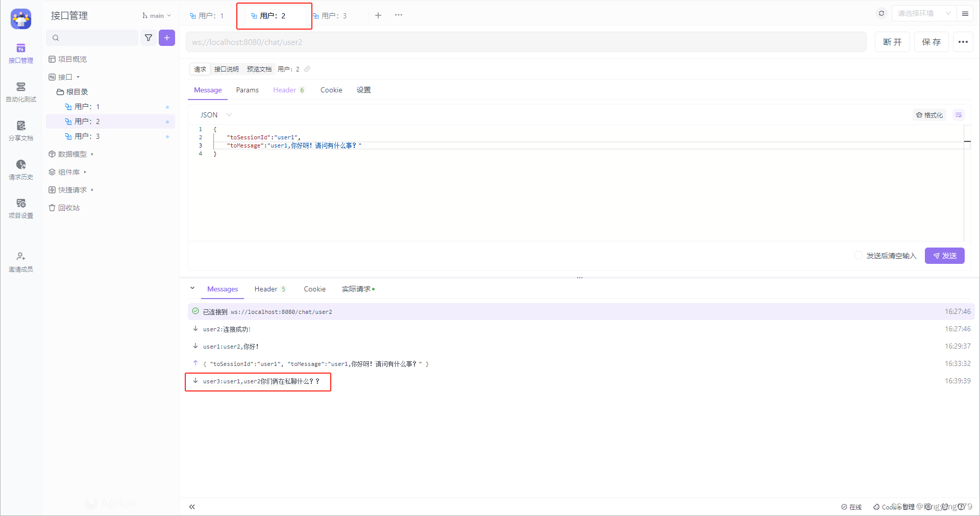
Task: Open request Header 6 tab
Action: tap(288, 90)
